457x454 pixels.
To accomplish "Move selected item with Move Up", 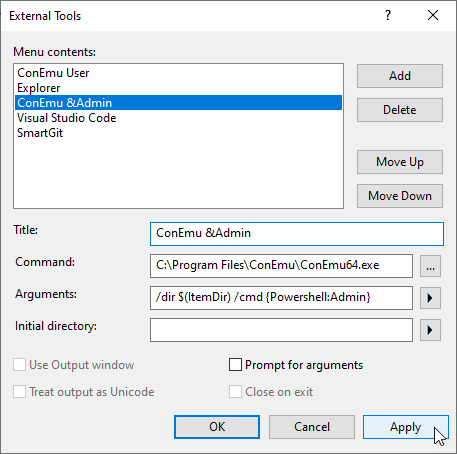I will [x=400, y=162].
